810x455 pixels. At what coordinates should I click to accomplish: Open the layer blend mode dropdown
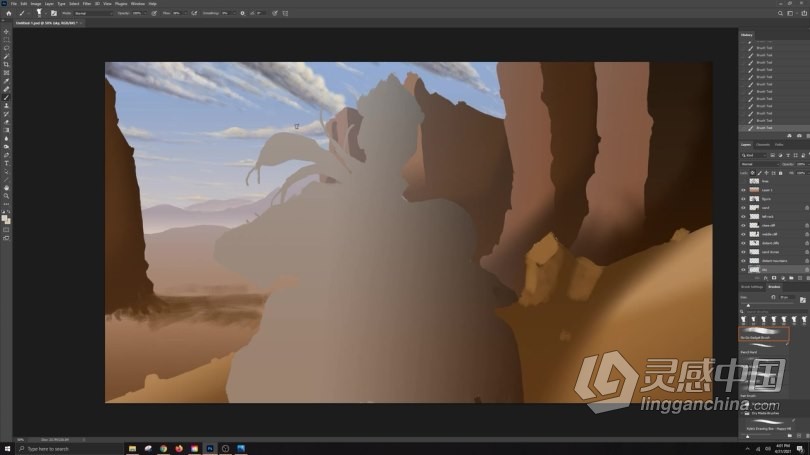click(x=760, y=164)
